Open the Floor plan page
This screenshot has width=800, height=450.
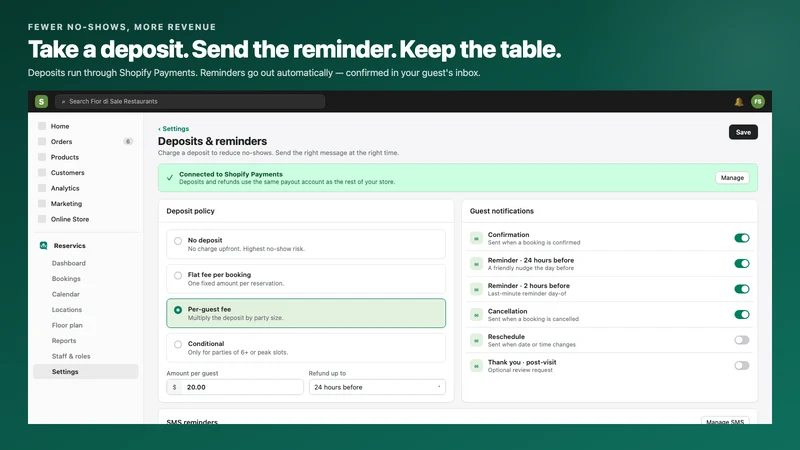pyautogui.click(x=67, y=325)
